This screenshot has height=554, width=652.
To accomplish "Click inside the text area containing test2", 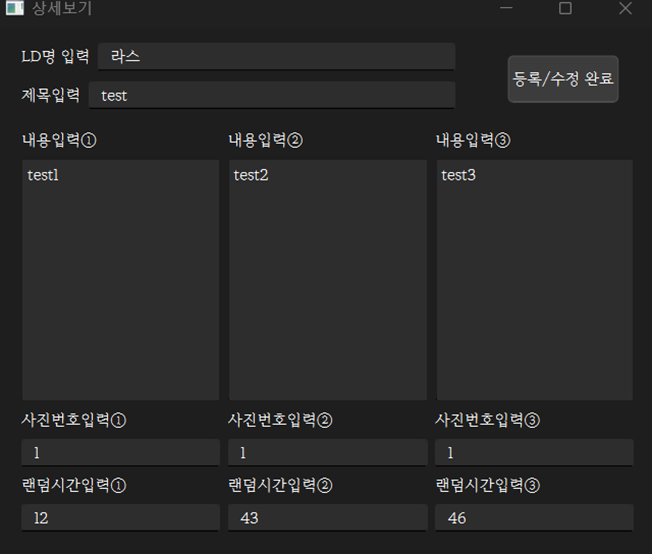I will click(x=327, y=280).
